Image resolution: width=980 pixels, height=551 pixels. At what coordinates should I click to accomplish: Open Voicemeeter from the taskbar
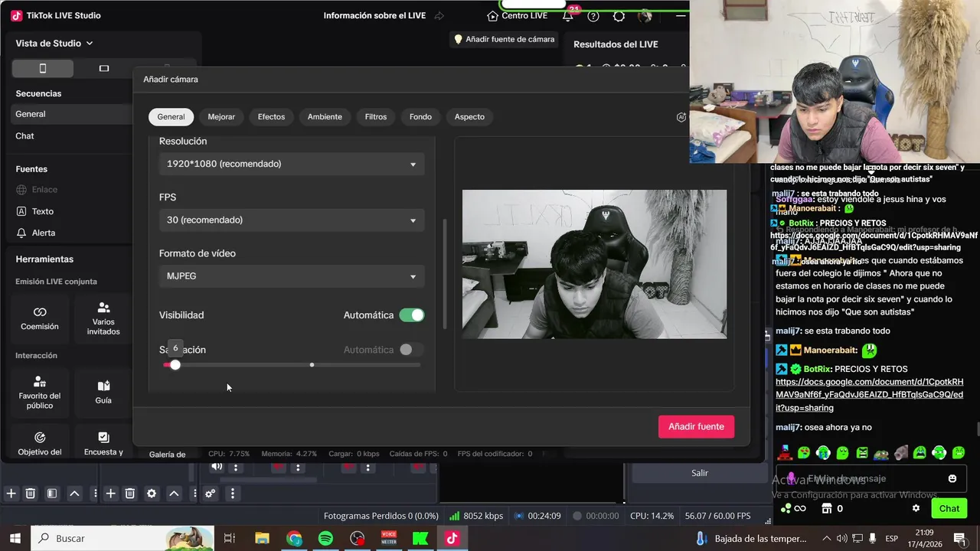pyautogui.click(x=389, y=538)
